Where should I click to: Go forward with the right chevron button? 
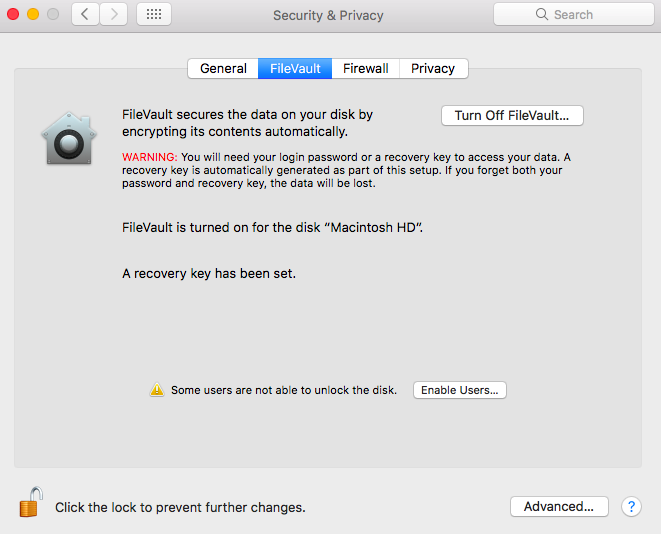tap(114, 14)
